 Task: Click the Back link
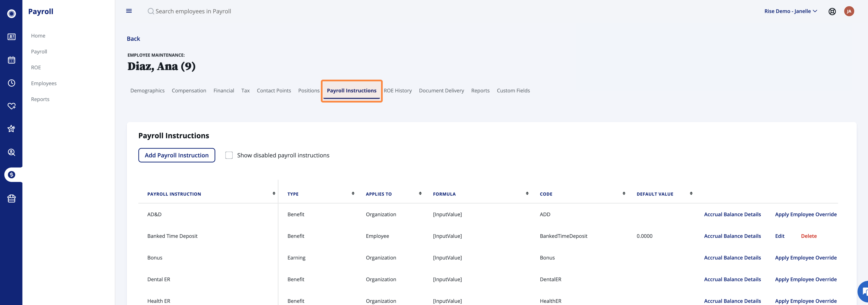(134, 39)
